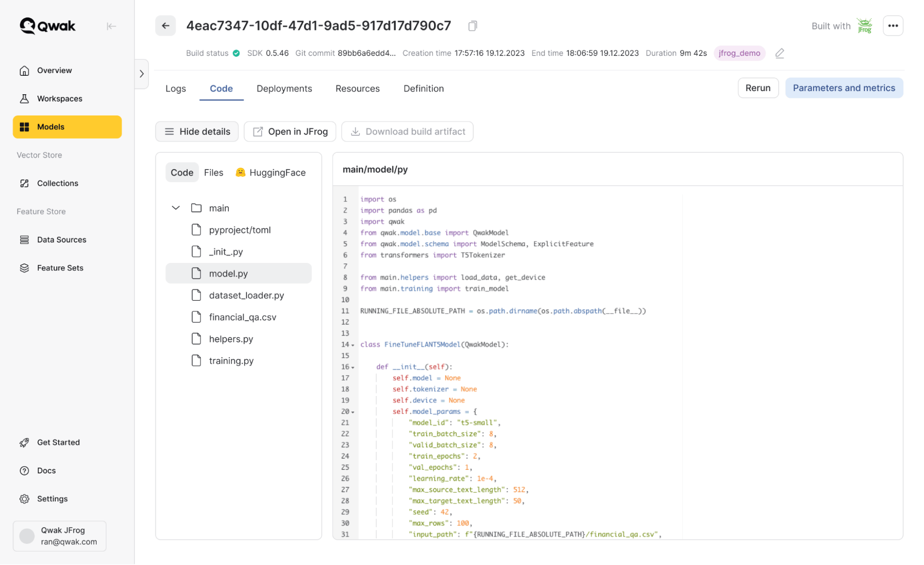This screenshot has height=565, width=924.
Task: Click the Get Started rocket icon
Action: tap(24, 442)
